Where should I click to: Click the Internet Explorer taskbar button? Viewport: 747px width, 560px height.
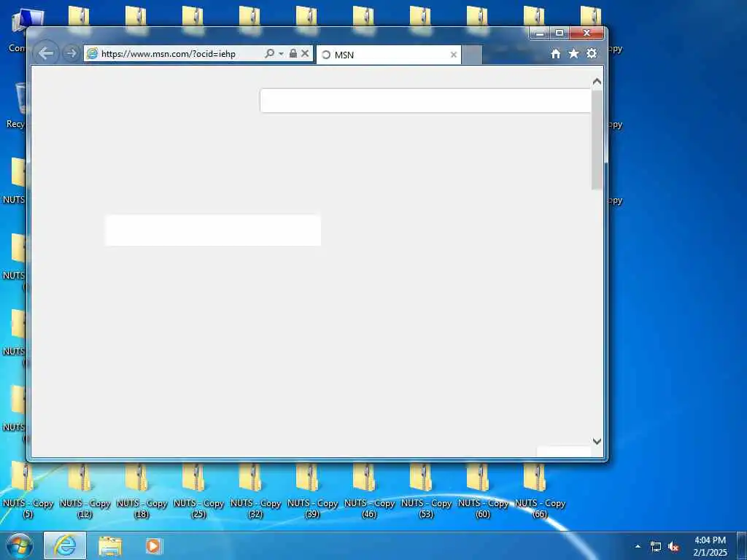point(65,545)
